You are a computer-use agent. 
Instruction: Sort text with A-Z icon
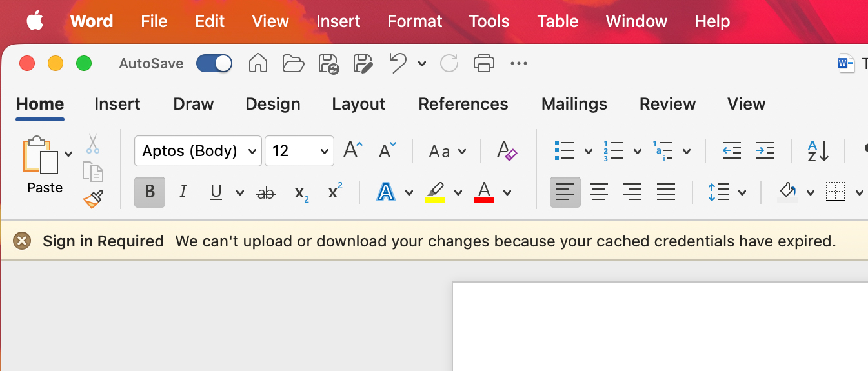(x=818, y=151)
